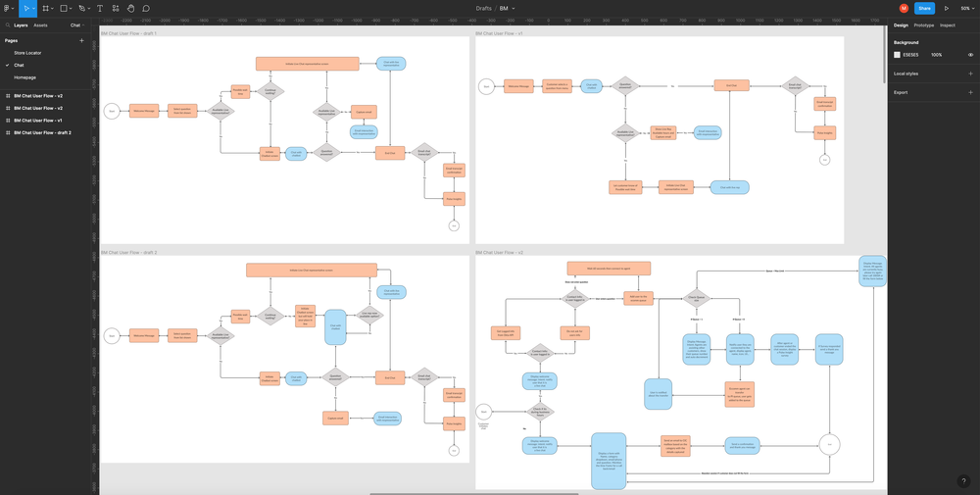Switch to the Layers tab
The image size is (980, 495).
point(21,25)
